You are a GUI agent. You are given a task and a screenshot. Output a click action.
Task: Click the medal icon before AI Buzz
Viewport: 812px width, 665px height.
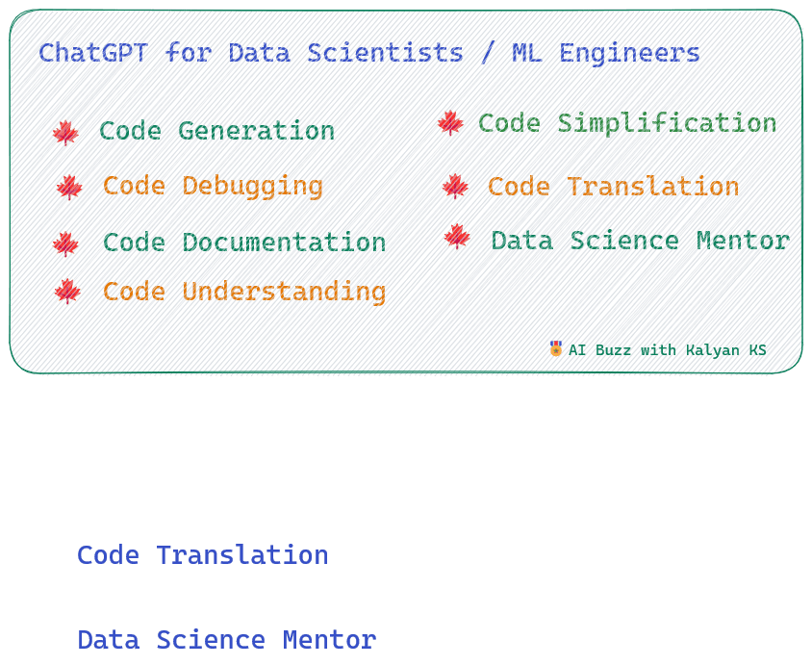pos(556,348)
